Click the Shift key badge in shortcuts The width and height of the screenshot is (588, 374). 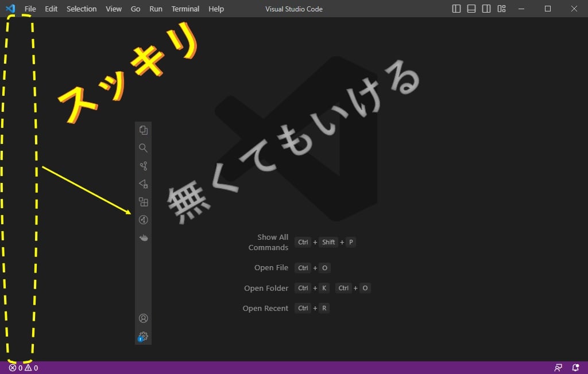pyautogui.click(x=328, y=242)
